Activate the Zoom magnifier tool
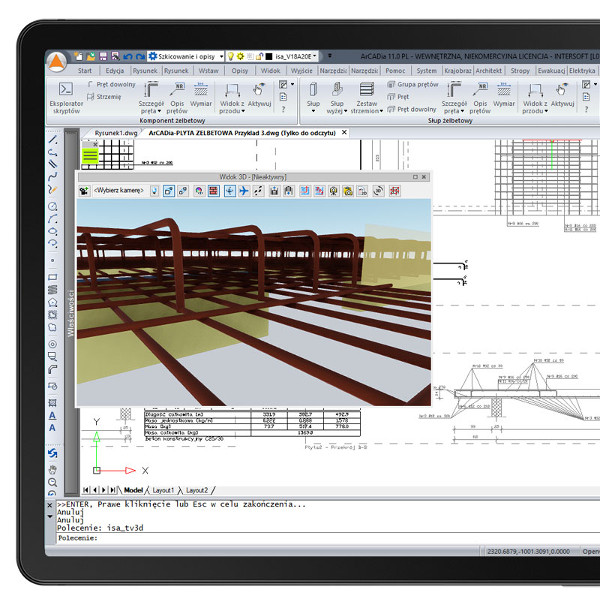Image resolution: width=600 pixels, height=605 pixels. pyautogui.click(x=52, y=482)
